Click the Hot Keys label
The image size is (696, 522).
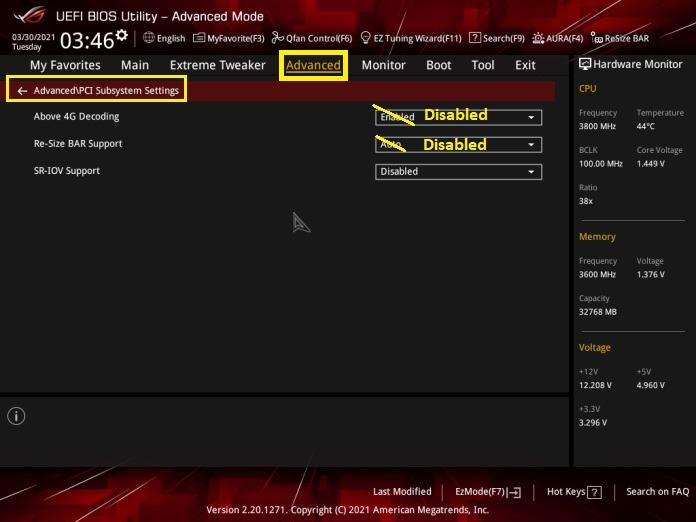pyautogui.click(x=566, y=492)
